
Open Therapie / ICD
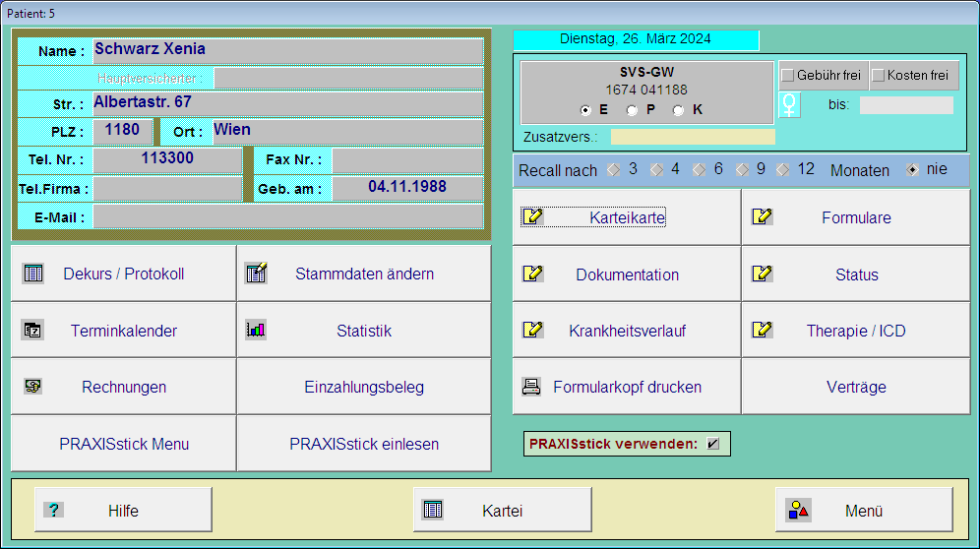[855, 331]
